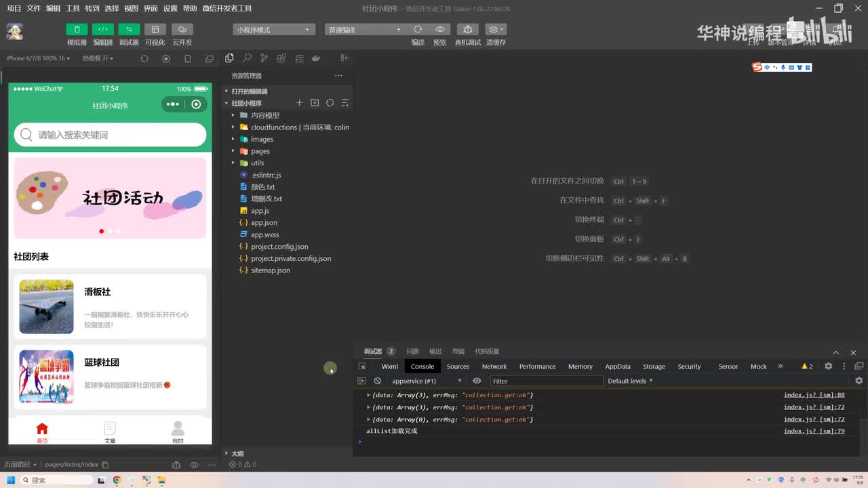Click the clear cache (清缓存) icon
This screenshot has height=488, width=868.
pyautogui.click(x=496, y=29)
